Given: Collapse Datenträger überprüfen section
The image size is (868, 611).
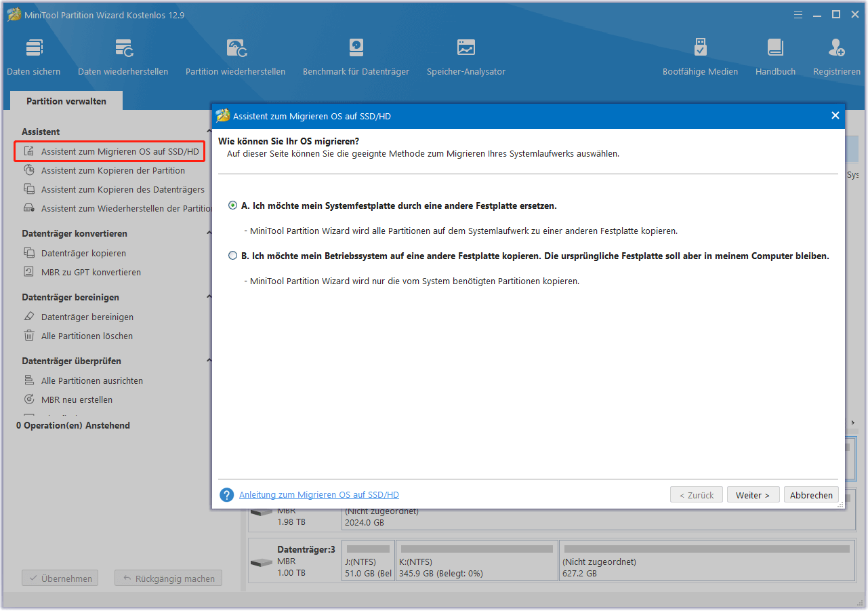Looking at the screenshot, I should (209, 361).
